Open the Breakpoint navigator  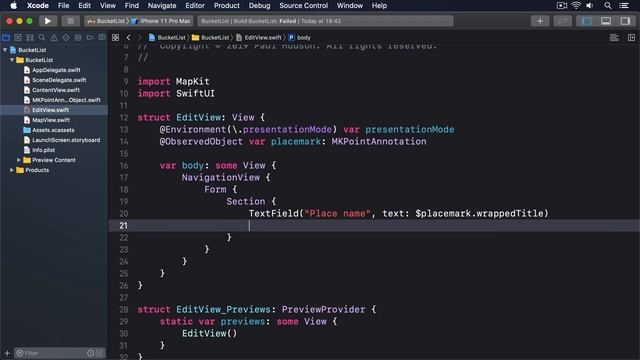90,38
